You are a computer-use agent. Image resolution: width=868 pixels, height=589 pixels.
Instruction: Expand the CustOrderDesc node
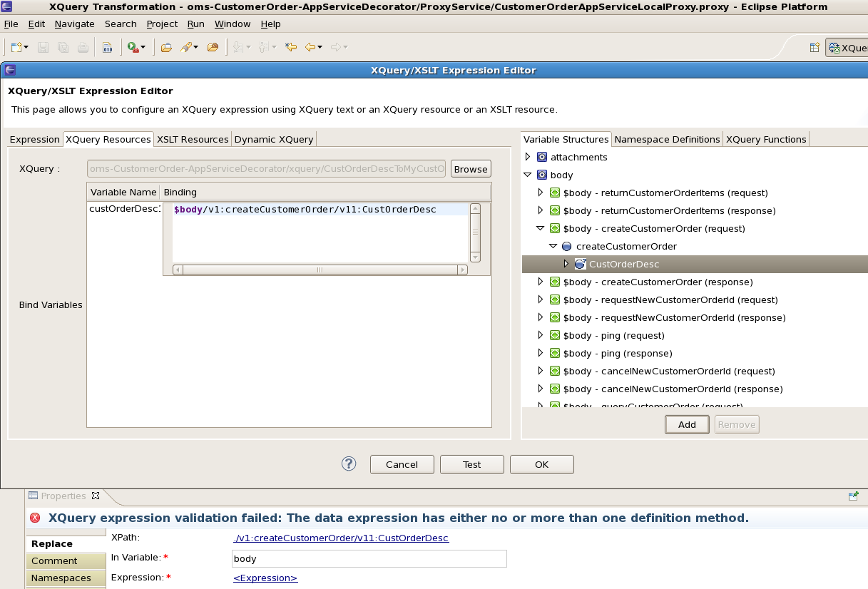point(566,264)
